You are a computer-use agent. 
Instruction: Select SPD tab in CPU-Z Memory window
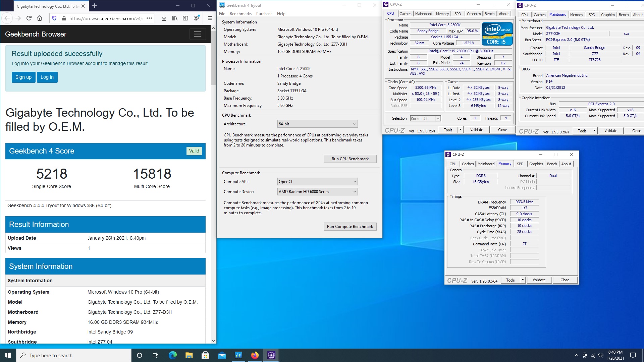click(520, 164)
